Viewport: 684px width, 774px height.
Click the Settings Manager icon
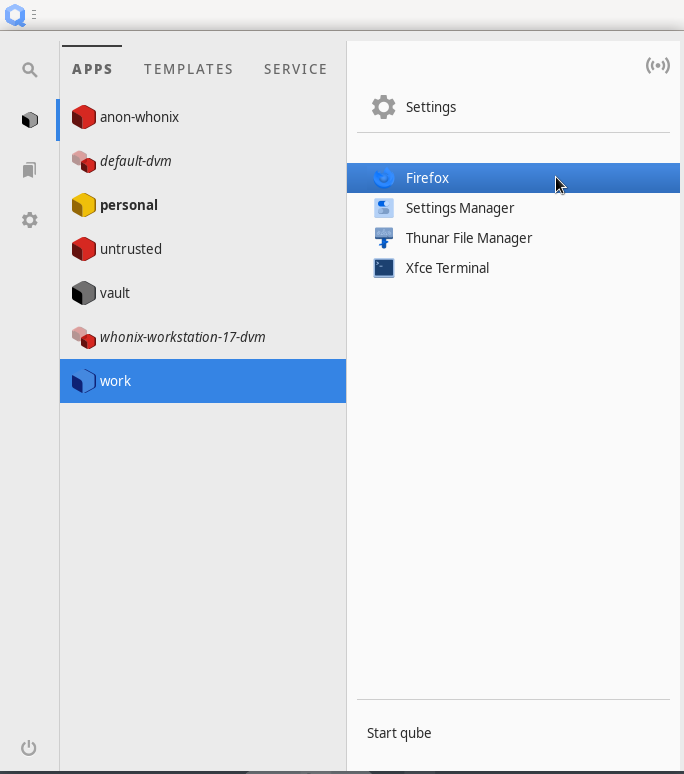tap(383, 208)
